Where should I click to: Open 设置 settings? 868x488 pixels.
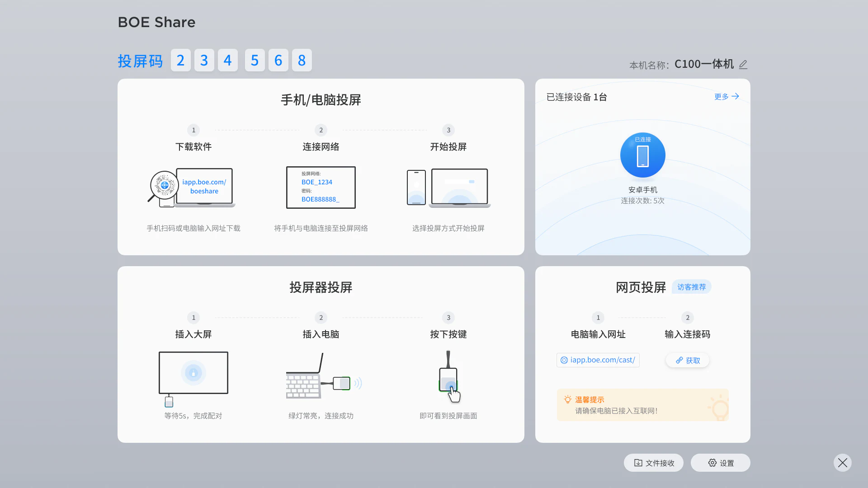721,463
